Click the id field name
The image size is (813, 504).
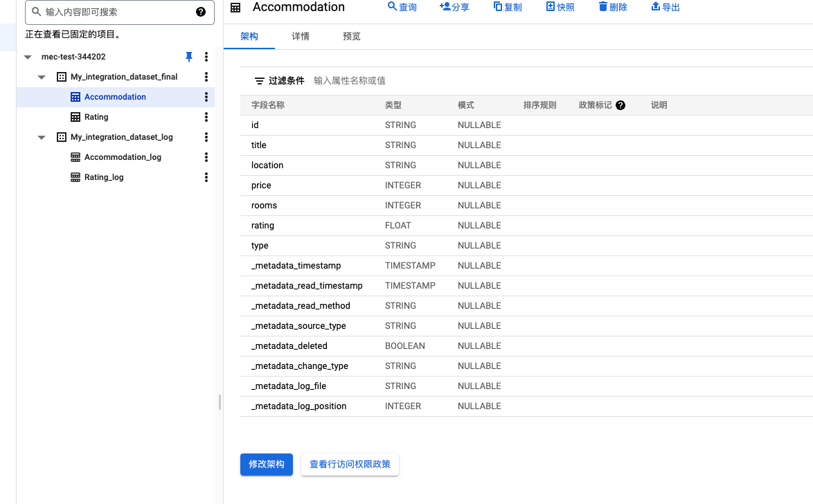coord(255,125)
